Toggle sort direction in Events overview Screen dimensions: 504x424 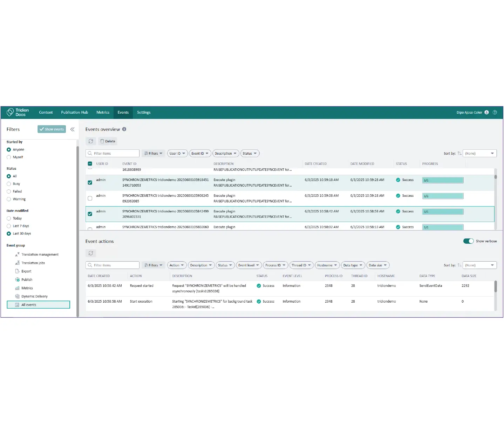[459, 154]
